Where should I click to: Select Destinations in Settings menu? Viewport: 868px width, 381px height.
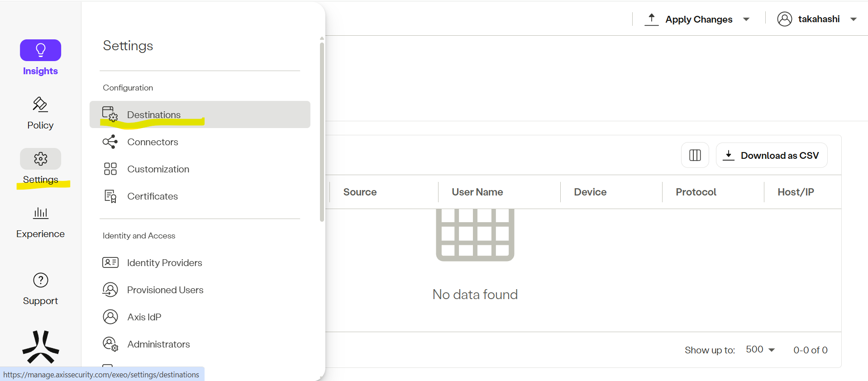[x=154, y=115]
